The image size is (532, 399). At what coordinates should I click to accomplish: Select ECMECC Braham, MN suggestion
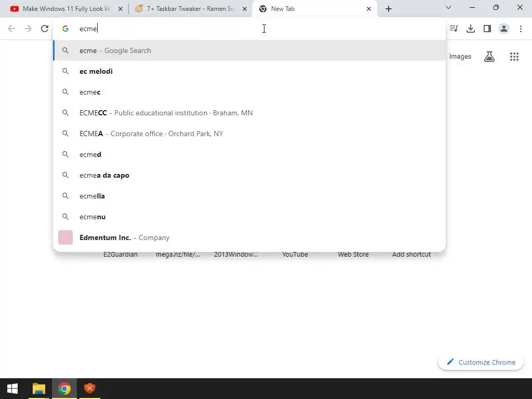pos(249,113)
